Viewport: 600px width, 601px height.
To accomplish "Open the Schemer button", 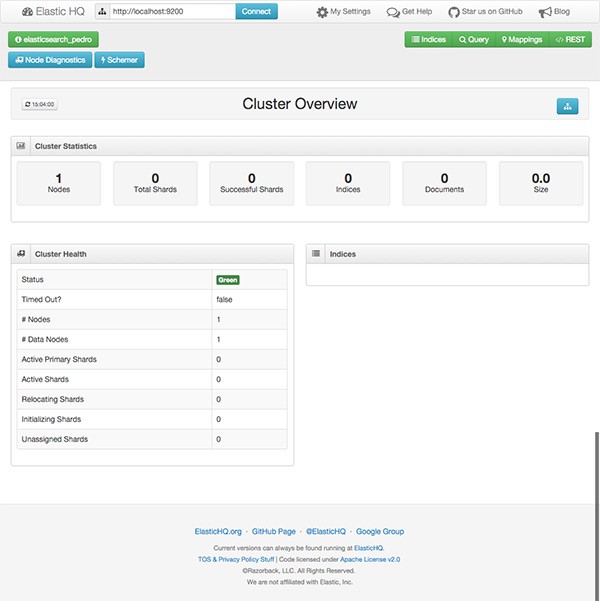I will tap(120, 60).
